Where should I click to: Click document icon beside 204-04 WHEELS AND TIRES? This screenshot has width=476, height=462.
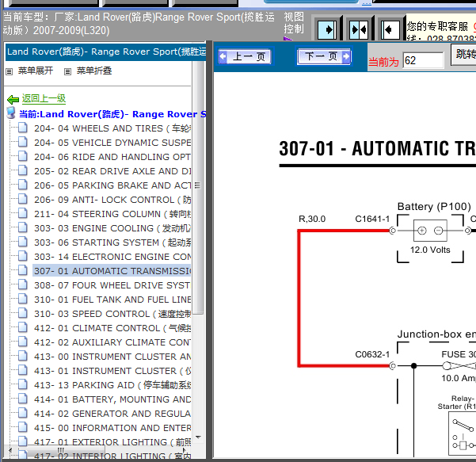(23, 128)
